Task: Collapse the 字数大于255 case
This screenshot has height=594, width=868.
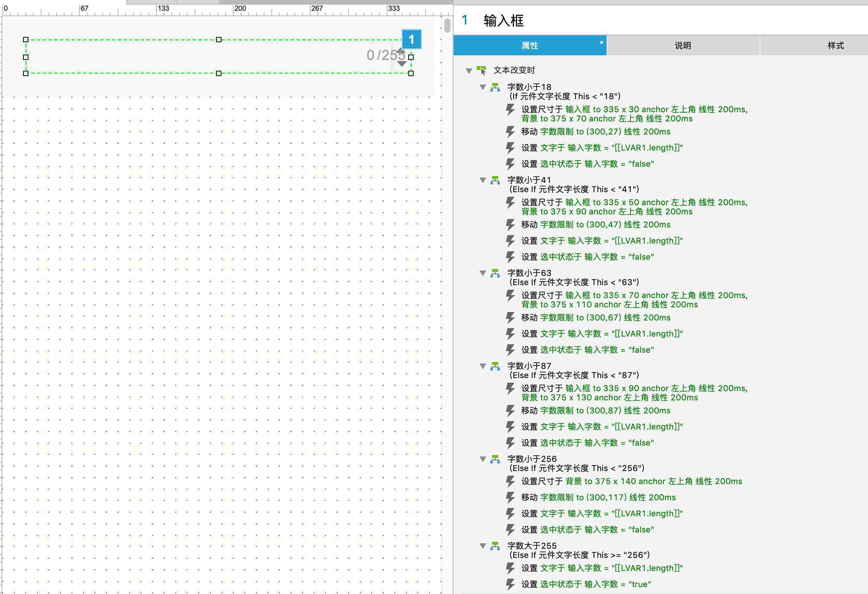Action: (483, 546)
